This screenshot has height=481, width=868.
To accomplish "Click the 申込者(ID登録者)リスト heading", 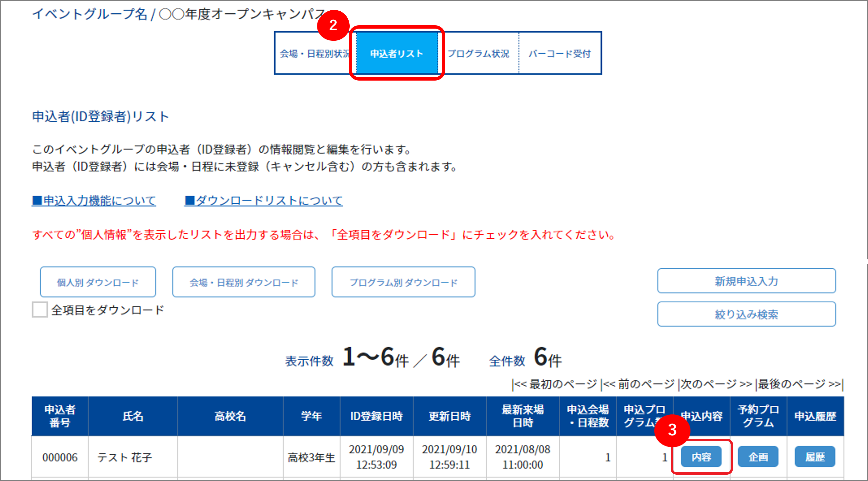I will [100, 116].
